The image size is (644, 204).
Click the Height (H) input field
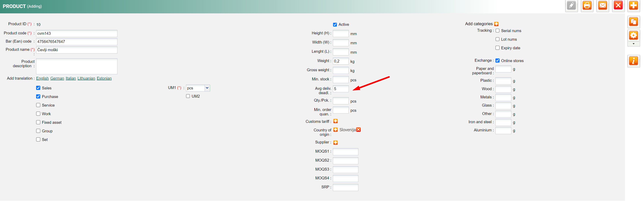(341, 33)
